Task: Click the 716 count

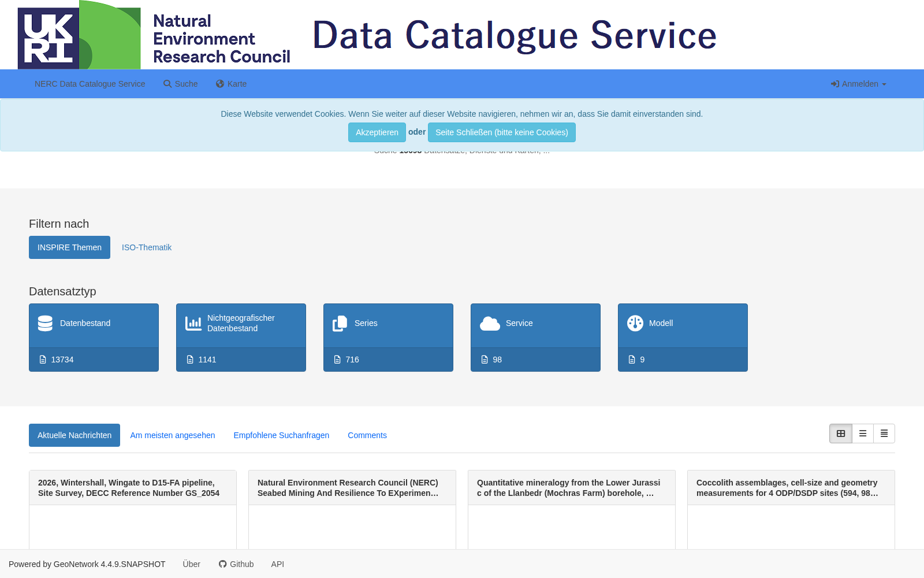Action: [x=352, y=360]
